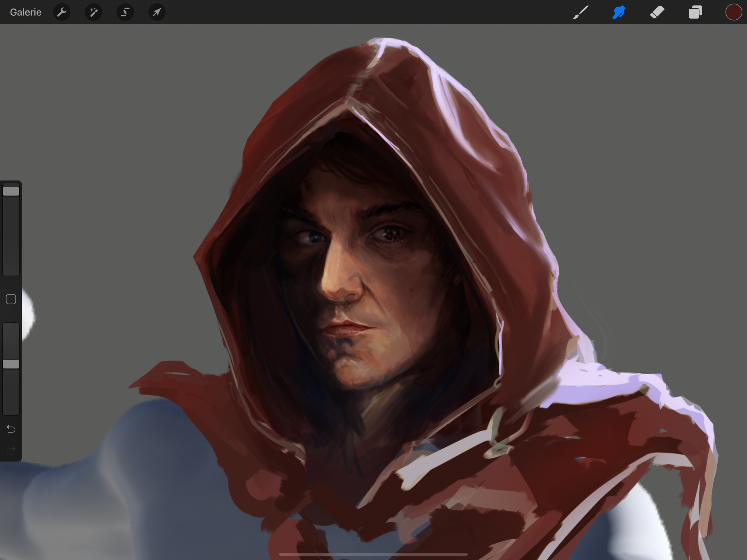Select the Eraser tool
Viewport: 747px width, 560px height.
point(657,12)
